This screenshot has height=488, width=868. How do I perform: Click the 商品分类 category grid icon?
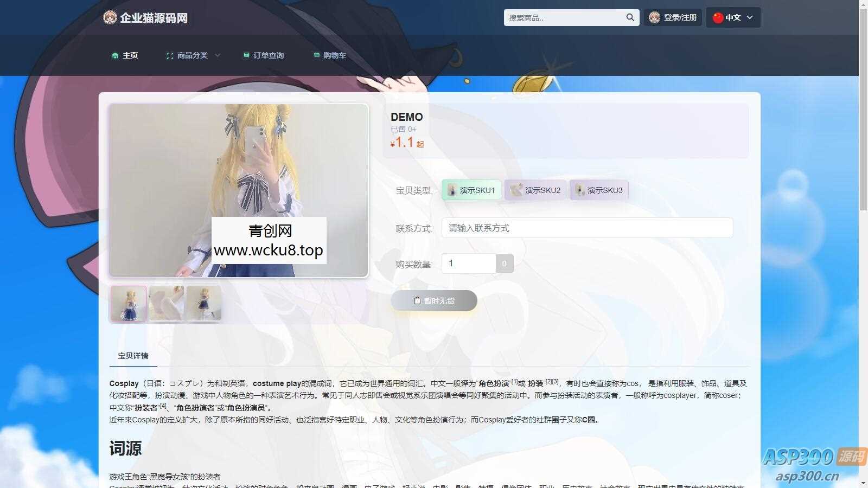coord(168,55)
